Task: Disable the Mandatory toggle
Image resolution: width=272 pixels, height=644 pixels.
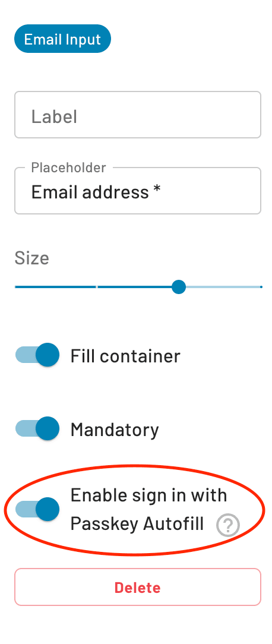Action: tap(37, 429)
